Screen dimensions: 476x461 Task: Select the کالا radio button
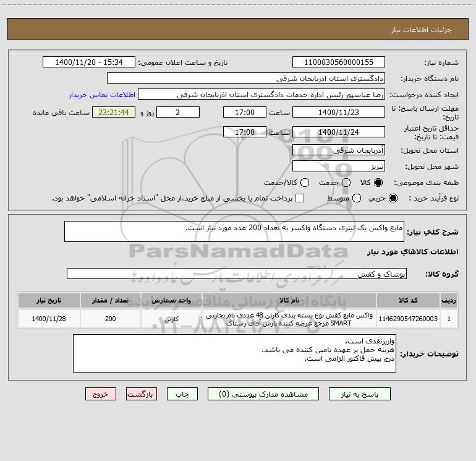point(378,183)
